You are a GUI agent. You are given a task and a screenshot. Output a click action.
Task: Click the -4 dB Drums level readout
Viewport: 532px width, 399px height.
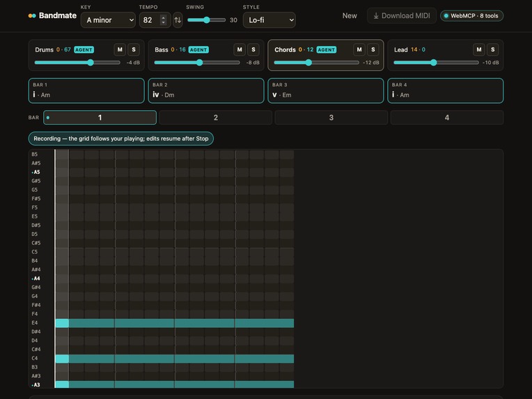133,63
